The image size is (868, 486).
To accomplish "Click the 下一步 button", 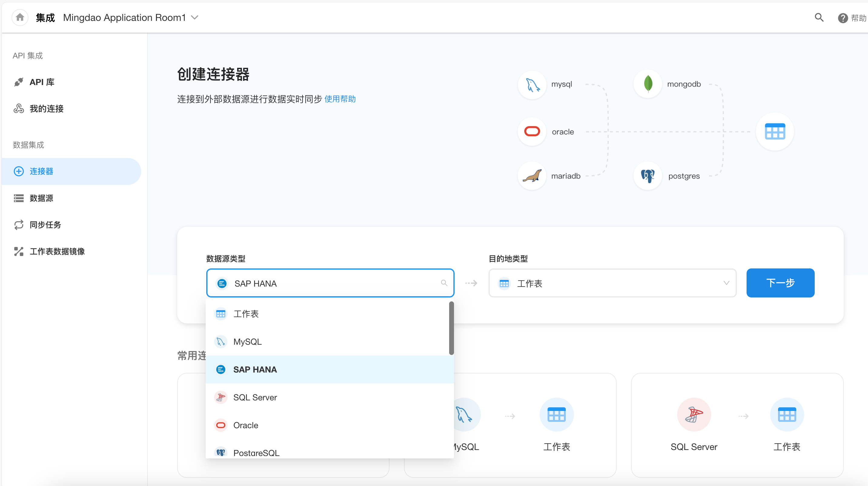I will [x=780, y=283].
